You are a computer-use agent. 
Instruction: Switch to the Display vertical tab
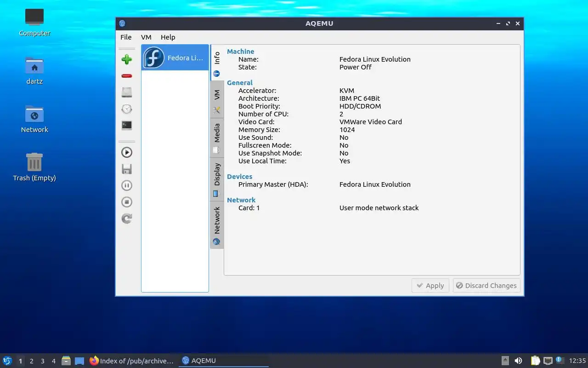[217, 179]
